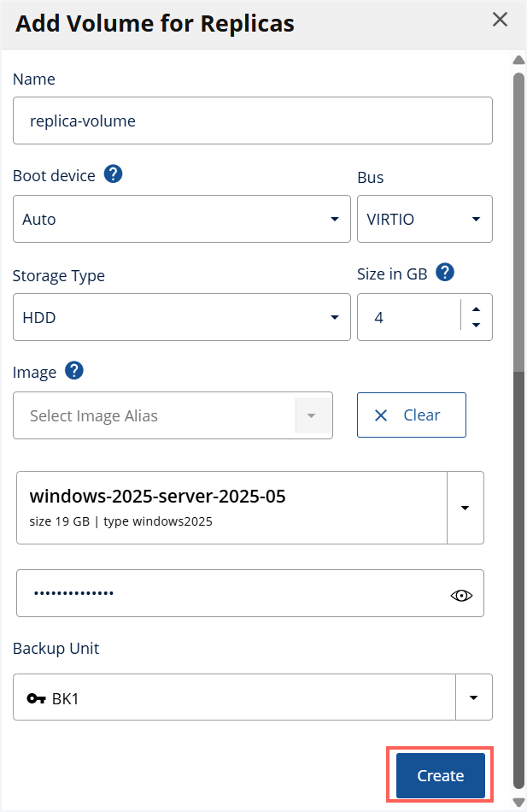Open the Boot device help tooltip
The image size is (527, 812).
pos(113,174)
